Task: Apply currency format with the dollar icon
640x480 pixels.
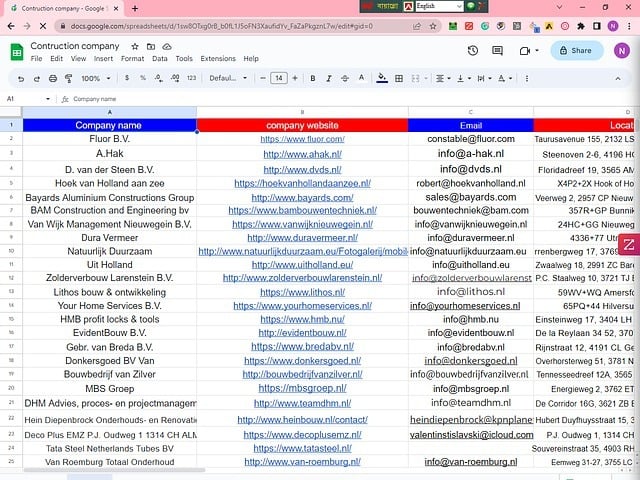Action: [127, 78]
